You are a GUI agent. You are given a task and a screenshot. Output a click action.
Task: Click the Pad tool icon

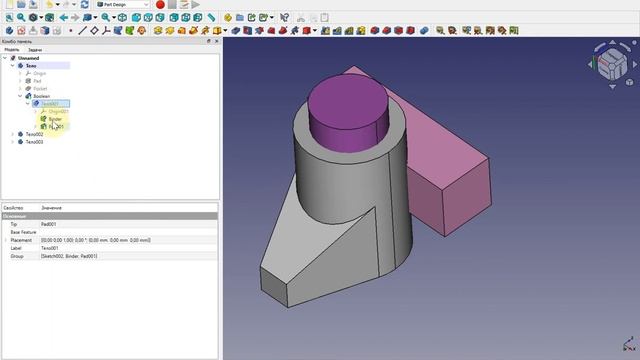pos(158,31)
